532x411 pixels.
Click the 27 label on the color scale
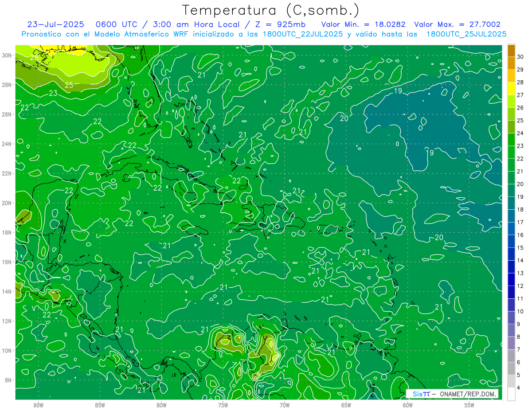point(520,94)
